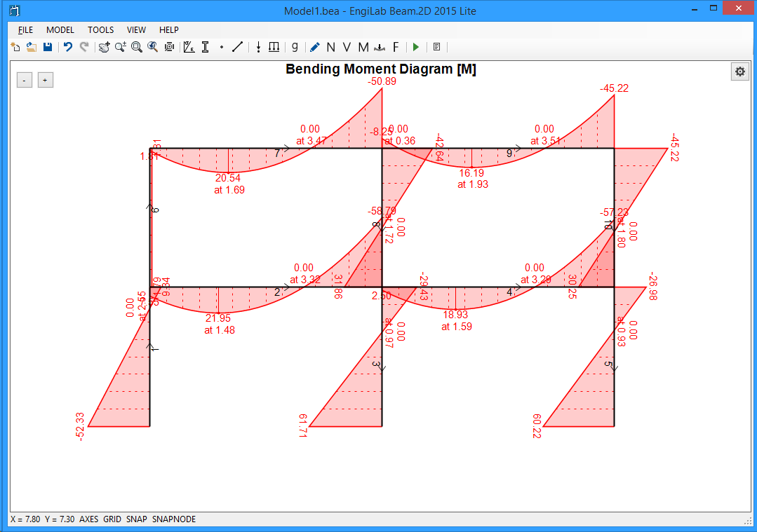
Task: Click the 61.71 moment value label
Action: tap(302, 425)
